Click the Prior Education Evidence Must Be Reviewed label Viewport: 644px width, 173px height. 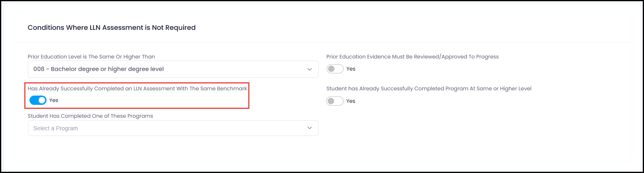point(412,57)
